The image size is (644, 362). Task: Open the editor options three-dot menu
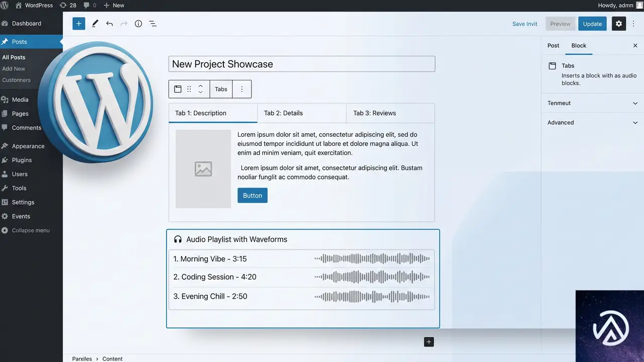(x=633, y=24)
